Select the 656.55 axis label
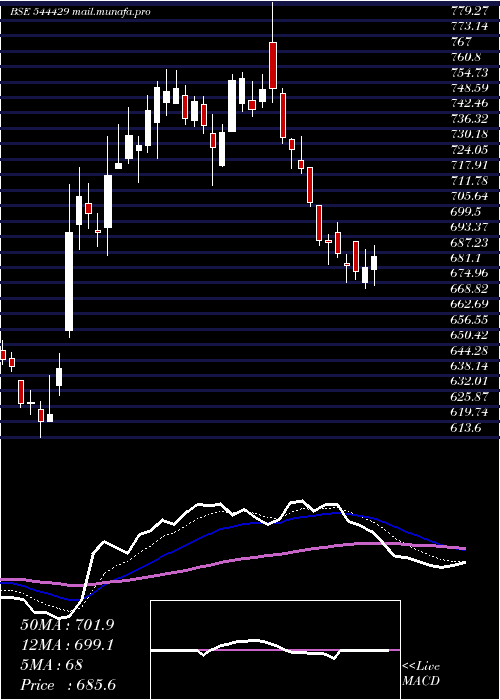Viewport: 500px width, 700px height. 469,319
